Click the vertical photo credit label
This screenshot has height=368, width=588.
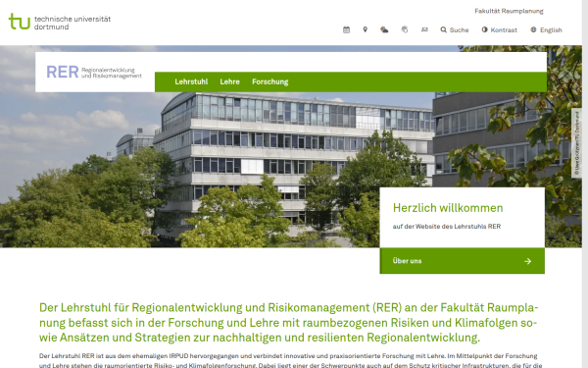pos(577,143)
